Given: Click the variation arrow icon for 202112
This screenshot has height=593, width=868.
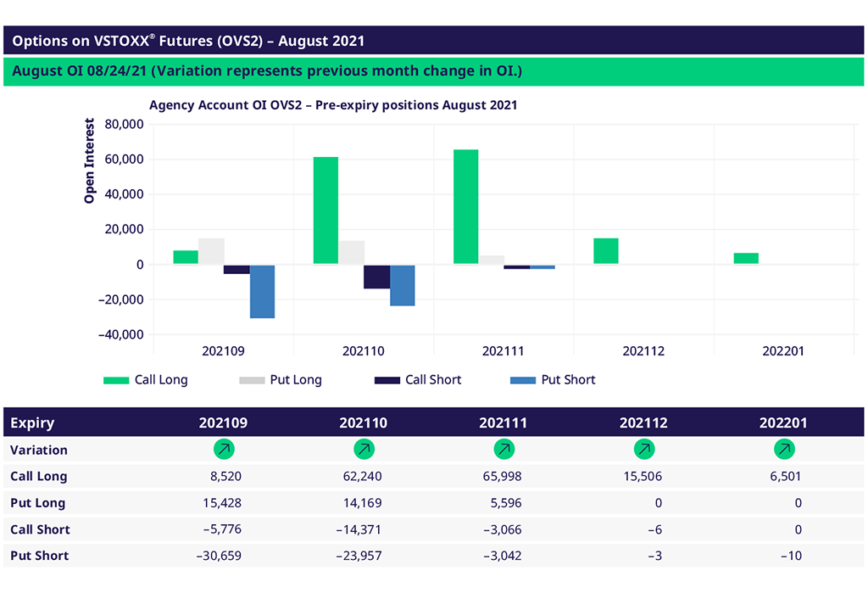Looking at the screenshot, I should coord(644,450).
